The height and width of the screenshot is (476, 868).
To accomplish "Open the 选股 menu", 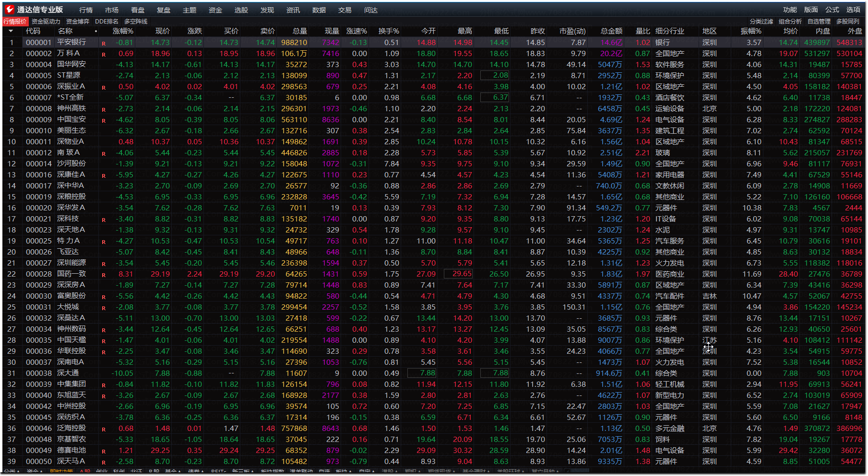I will (x=241, y=10).
